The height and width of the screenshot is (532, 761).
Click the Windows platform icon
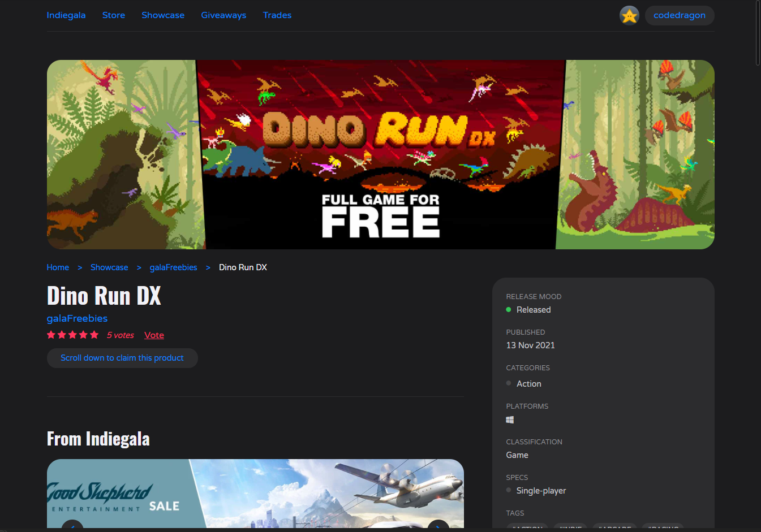click(510, 419)
